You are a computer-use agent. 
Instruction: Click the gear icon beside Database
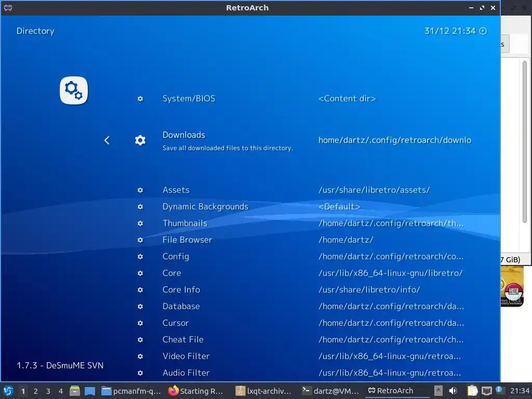140,307
